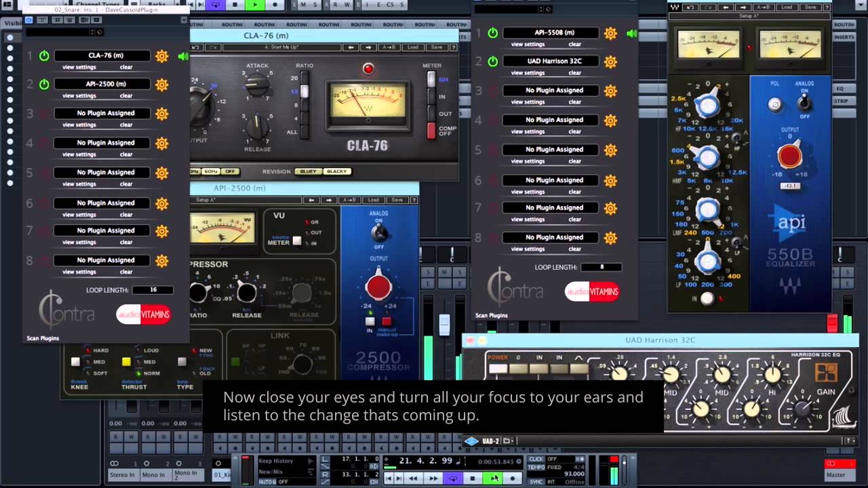Open API-2500 'Setup A' preset dropdown
Image resolution: width=868 pixels, height=488 pixels.
point(246,200)
